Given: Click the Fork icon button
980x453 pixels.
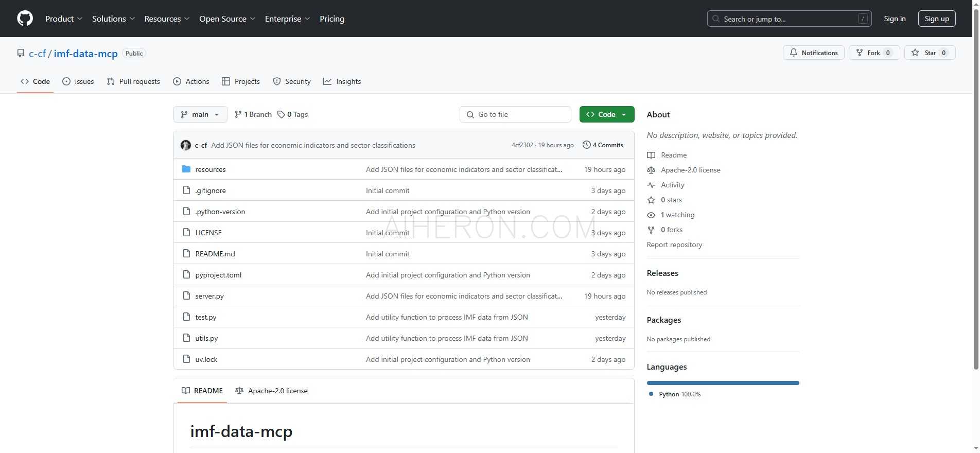Looking at the screenshot, I should point(859,53).
